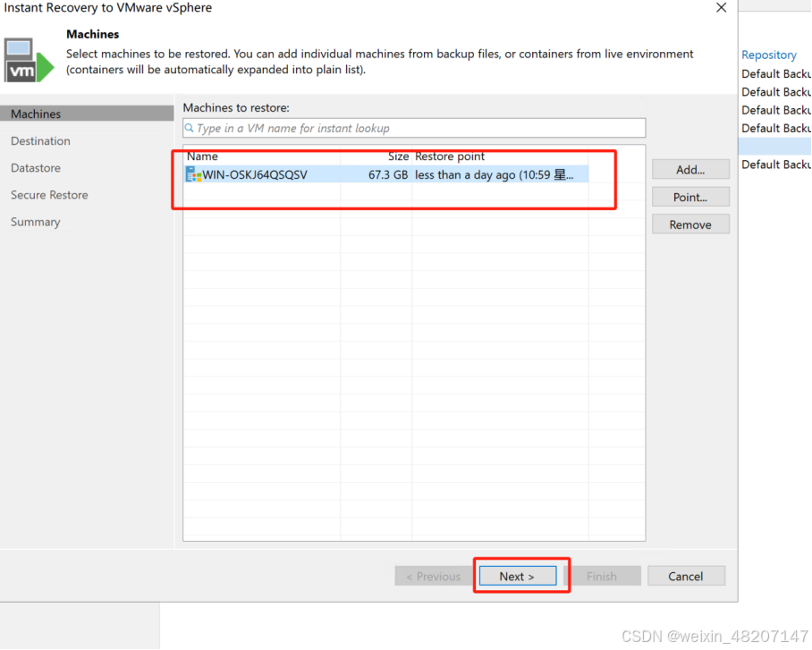Image resolution: width=812 pixels, height=650 pixels.
Task: Close the Instant Recovery dialog
Action: click(721, 8)
